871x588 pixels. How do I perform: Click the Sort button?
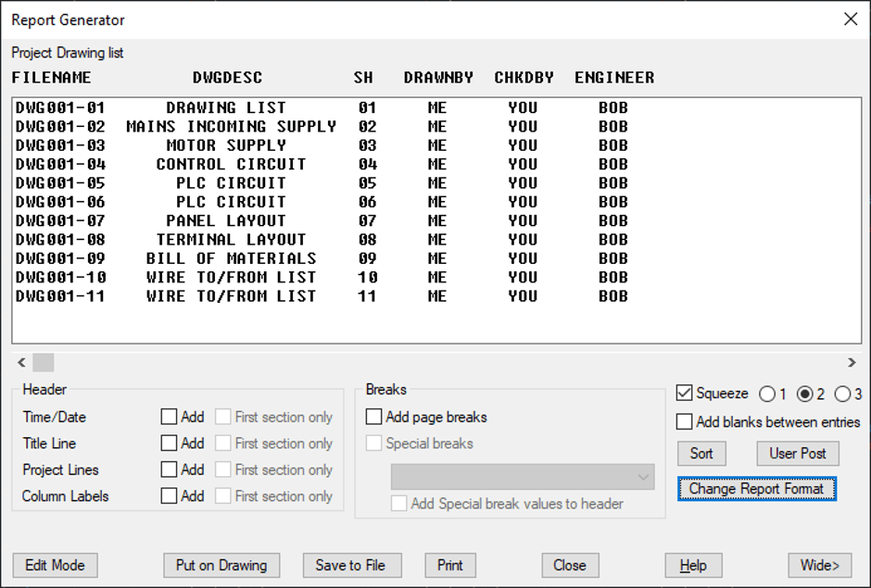coord(701,454)
